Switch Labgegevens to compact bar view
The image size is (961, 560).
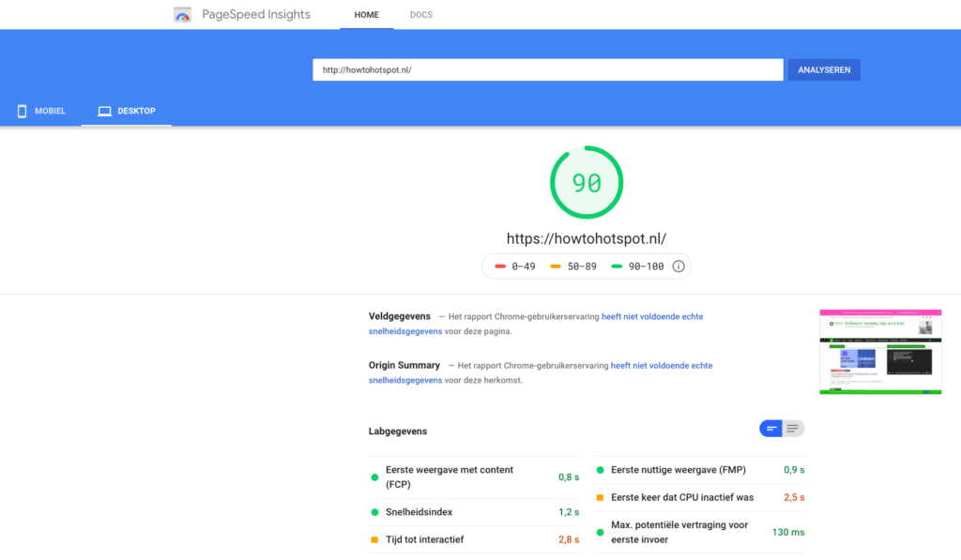(770, 429)
